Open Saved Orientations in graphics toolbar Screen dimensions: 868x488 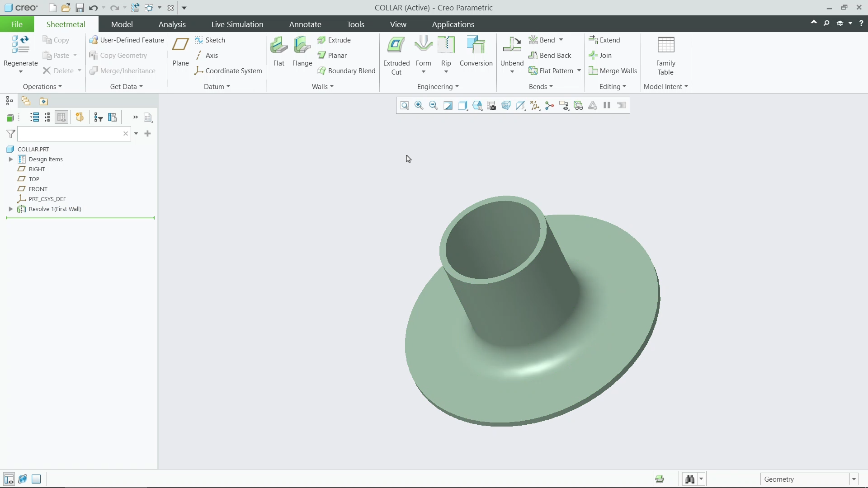pos(477,105)
